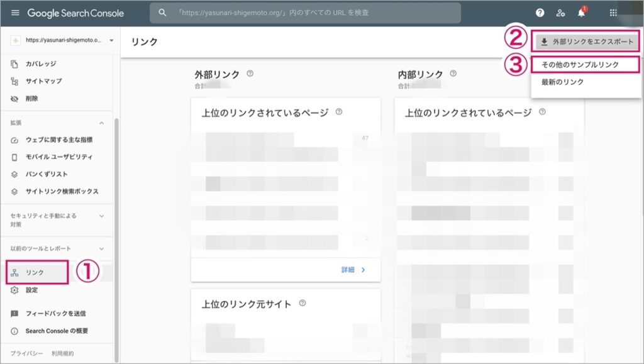644x364 pixels.
Task: Click the Removals (削除) eye-slash icon
Action: (14, 99)
